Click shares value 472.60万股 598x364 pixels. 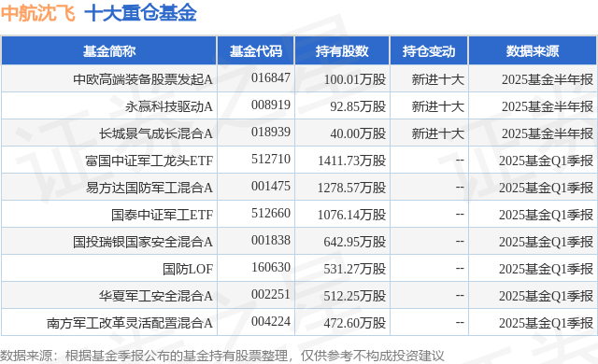[x=355, y=323]
